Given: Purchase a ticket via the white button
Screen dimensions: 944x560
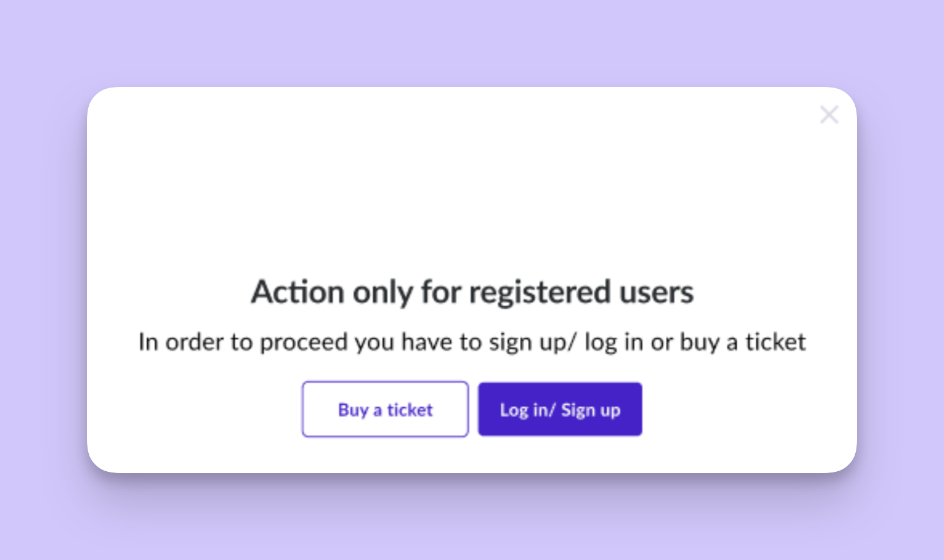Looking at the screenshot, I should (385, 409).
